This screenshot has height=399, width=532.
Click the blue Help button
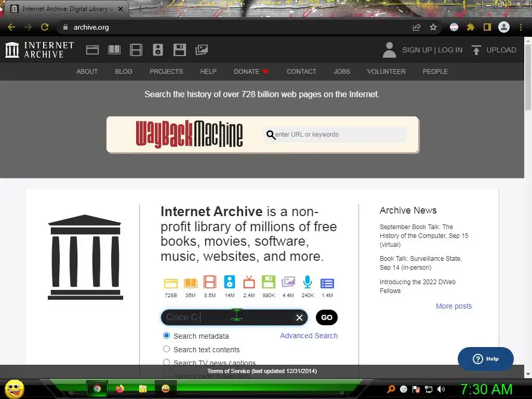(486, 359)
